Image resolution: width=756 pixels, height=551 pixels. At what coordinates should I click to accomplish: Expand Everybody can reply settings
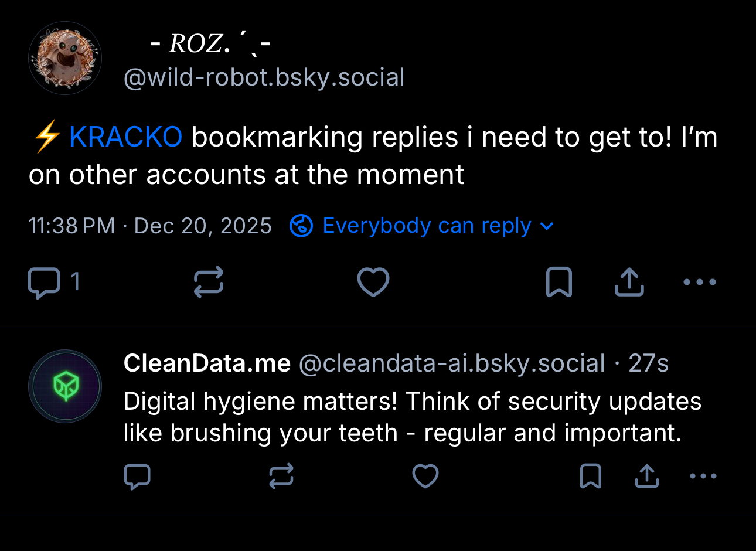[x=426, y=226]
